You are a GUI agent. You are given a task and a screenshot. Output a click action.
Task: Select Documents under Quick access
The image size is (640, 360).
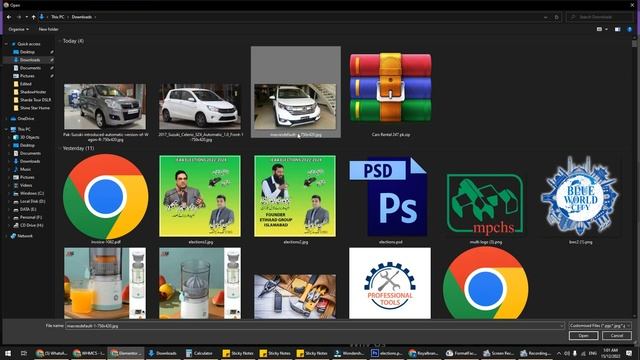point(30,68)
